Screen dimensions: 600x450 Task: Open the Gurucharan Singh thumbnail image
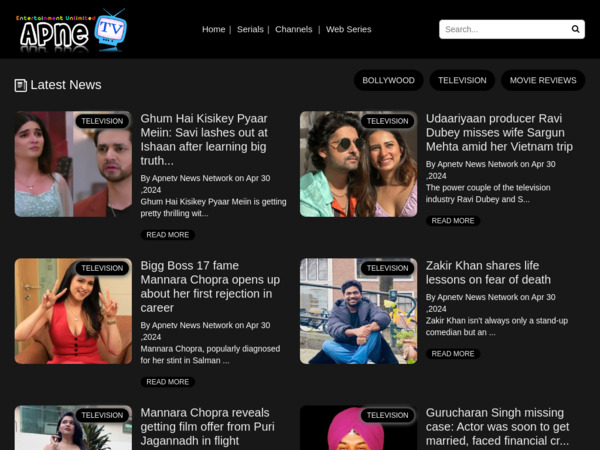point(359,428)
